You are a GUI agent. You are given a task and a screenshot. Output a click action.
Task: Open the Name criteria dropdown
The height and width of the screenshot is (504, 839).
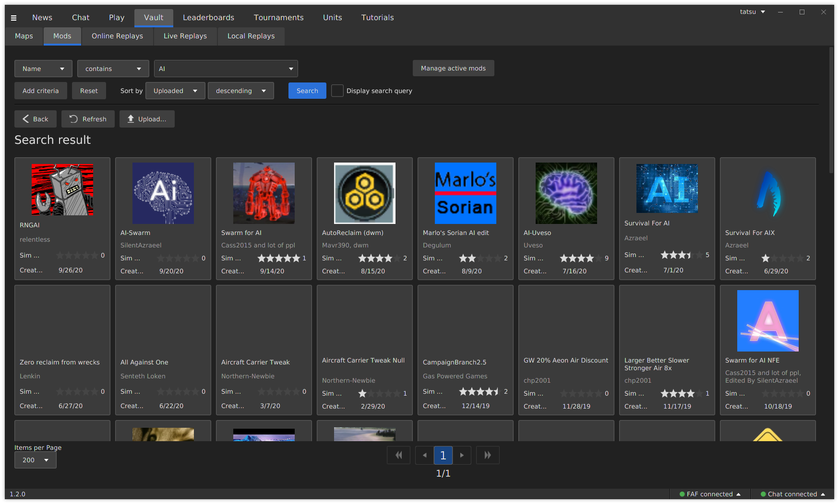[43, 69]
